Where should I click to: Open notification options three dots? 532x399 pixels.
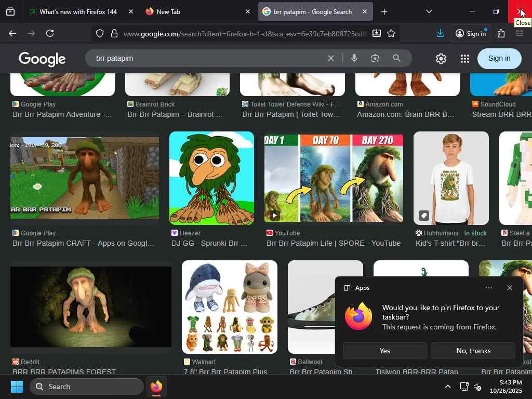click(489, 288)
